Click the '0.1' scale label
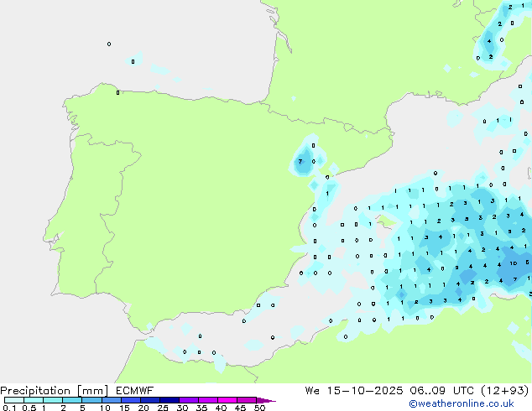The width and height of the screenshot is (532, 411). (x=9, y=408)
